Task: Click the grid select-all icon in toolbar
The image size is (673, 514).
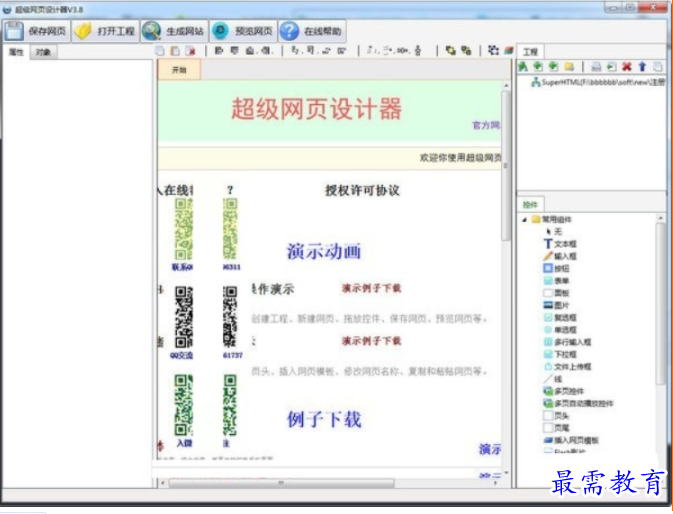Action: pos(493,51)
